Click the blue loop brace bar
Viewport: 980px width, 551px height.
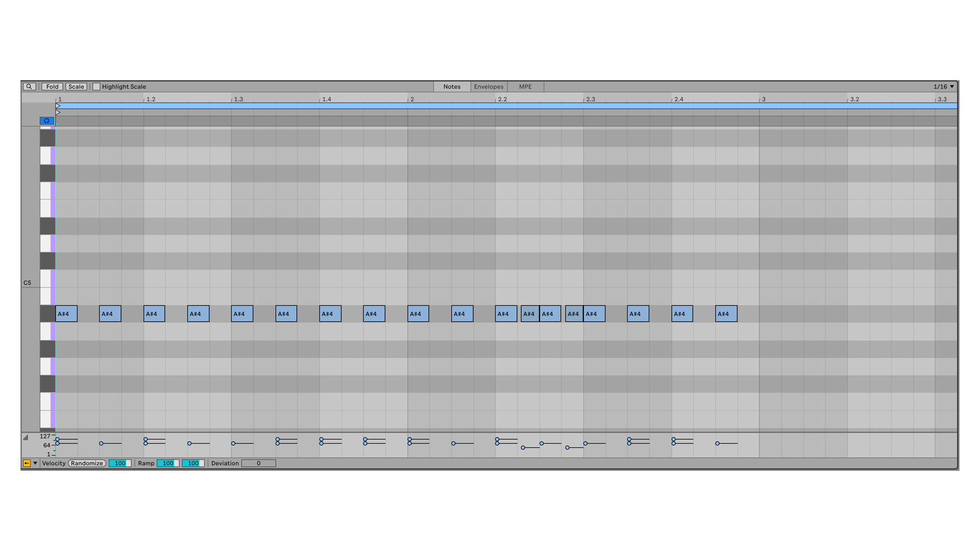506,106
